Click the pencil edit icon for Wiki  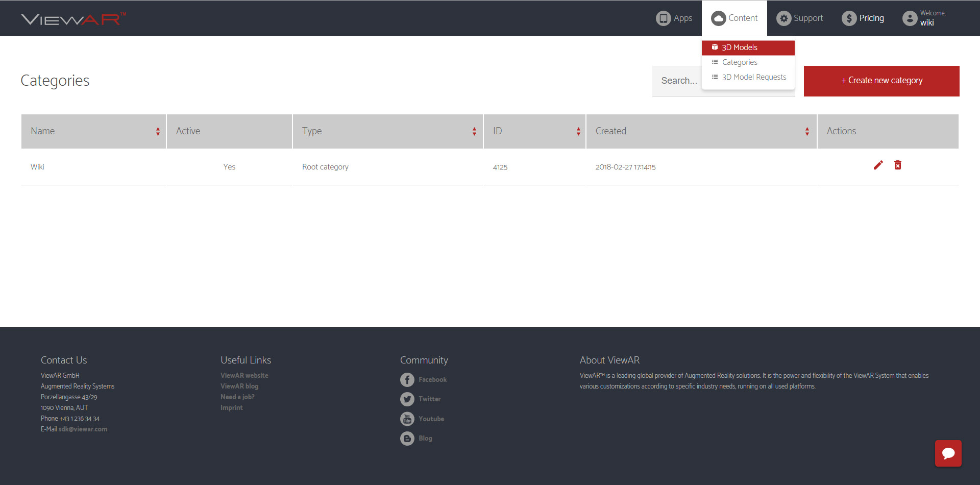[878, 165]
